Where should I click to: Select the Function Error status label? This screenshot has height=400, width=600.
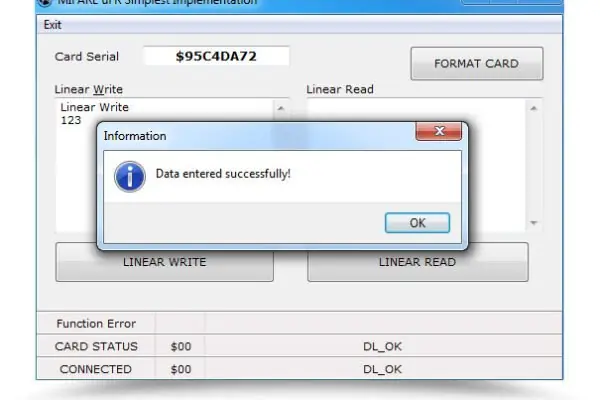point(96,324)
